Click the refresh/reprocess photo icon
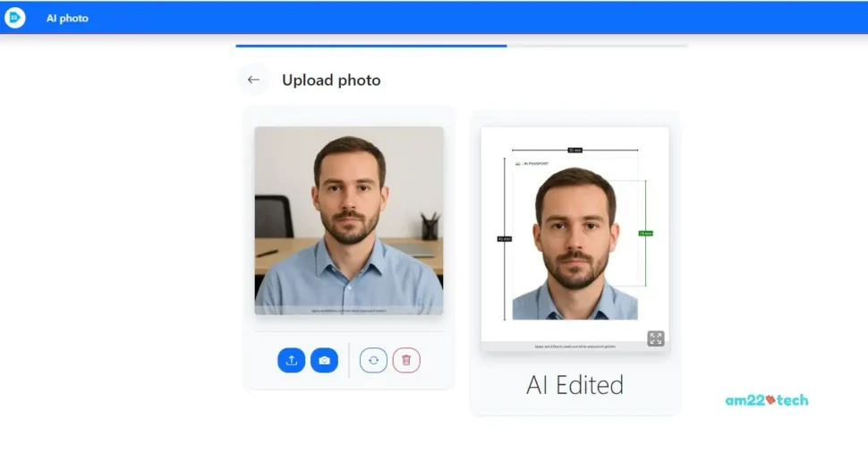Screen dimensions: 868x455 tap(374, 360)
